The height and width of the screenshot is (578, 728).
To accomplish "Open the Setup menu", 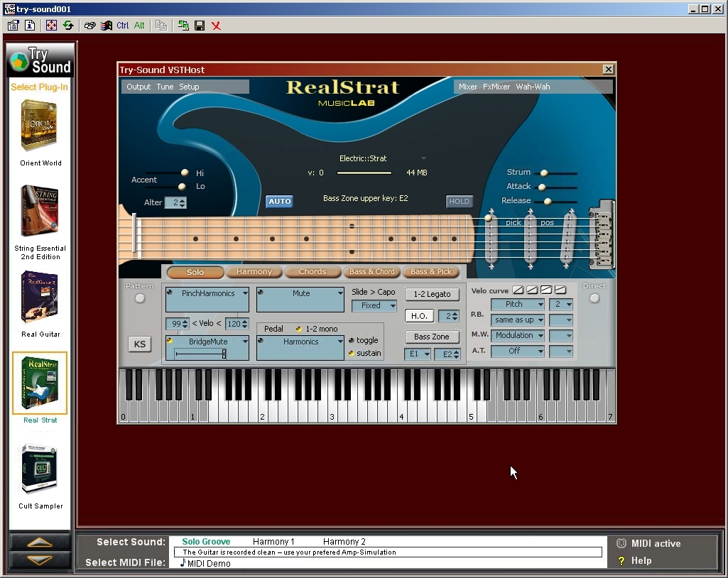I will (x=189, y=87).
